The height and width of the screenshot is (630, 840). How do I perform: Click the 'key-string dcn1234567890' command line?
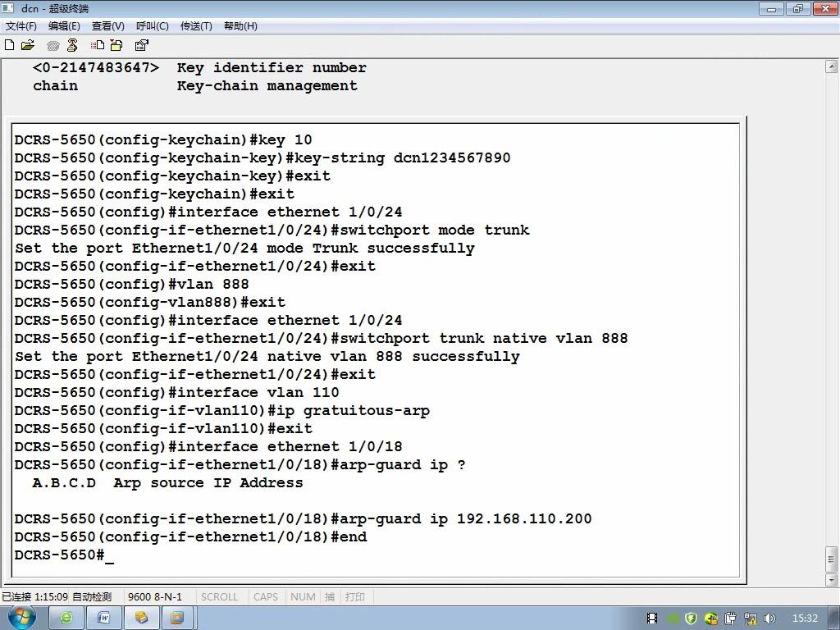pos(262,158)
